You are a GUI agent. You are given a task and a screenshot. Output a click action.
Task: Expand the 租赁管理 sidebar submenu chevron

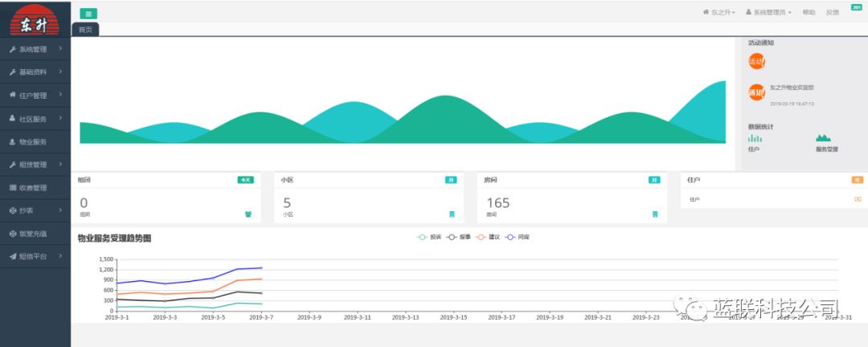tap(60, 165)
